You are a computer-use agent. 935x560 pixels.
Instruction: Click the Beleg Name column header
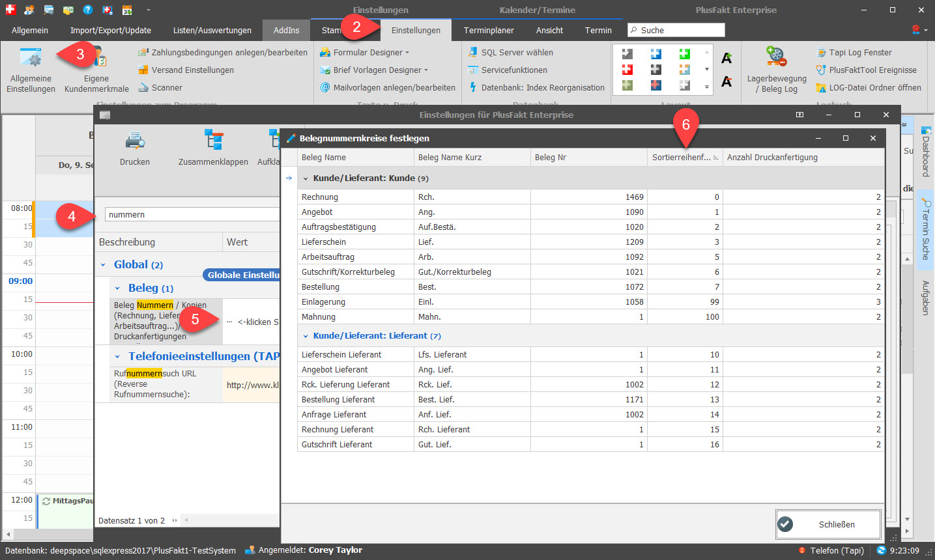[355, 158]
